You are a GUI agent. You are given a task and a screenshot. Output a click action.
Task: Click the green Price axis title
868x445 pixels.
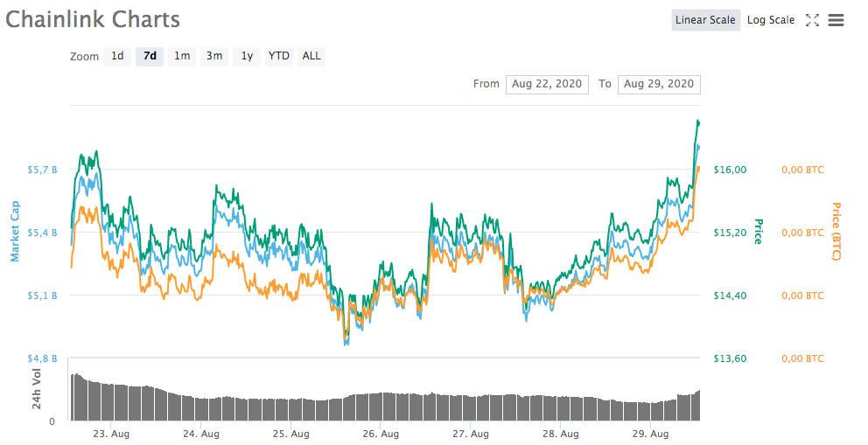click(759, 232)
